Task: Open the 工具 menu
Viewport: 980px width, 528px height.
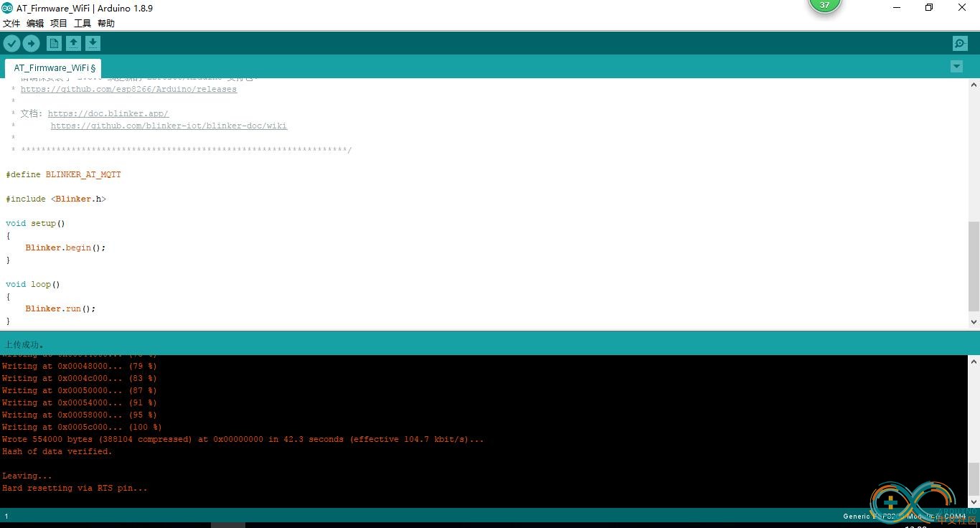Action: point(83,23)
